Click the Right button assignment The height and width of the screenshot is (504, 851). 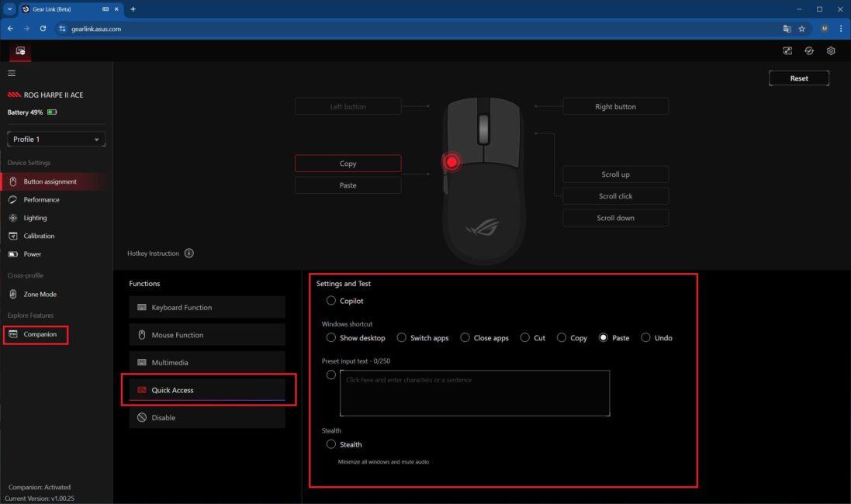click(615, 106)
